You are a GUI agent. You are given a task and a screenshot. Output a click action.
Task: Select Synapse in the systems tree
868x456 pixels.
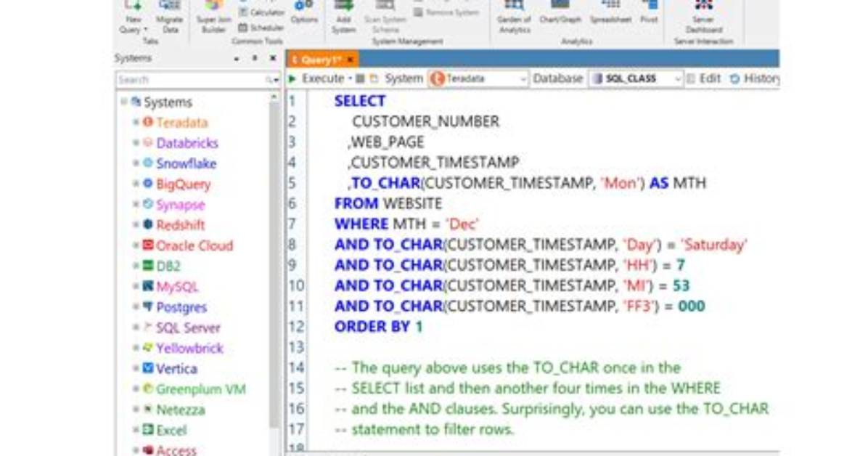[x=181, y=205]
